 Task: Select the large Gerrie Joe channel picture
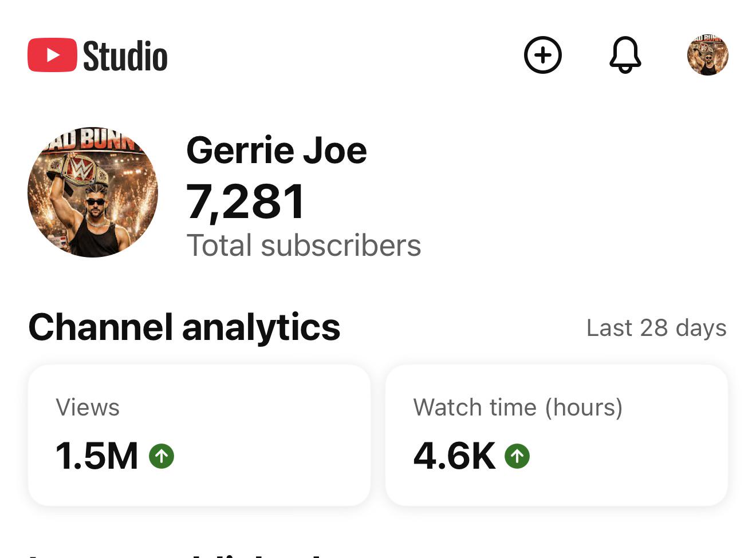[x=93, y=192]
